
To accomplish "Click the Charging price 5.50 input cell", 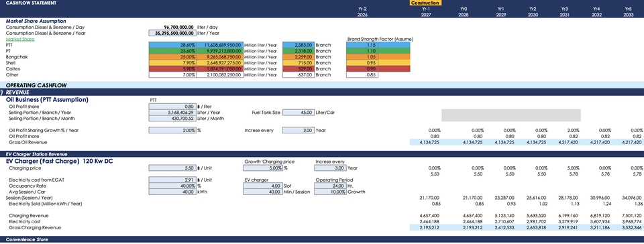I will click(x=172, y=168).
